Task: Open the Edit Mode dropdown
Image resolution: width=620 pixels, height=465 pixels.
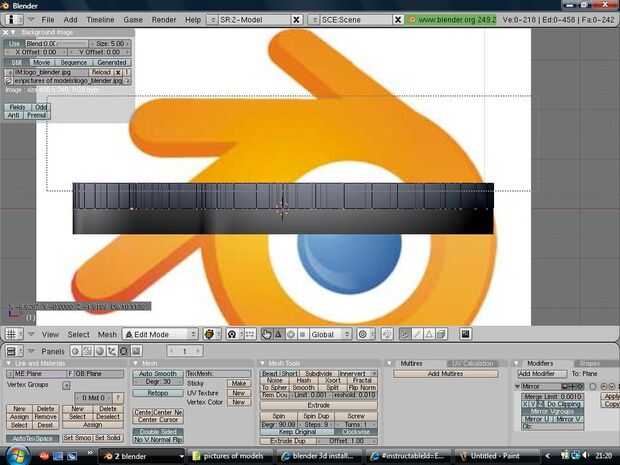Action: tap(160, 334)
